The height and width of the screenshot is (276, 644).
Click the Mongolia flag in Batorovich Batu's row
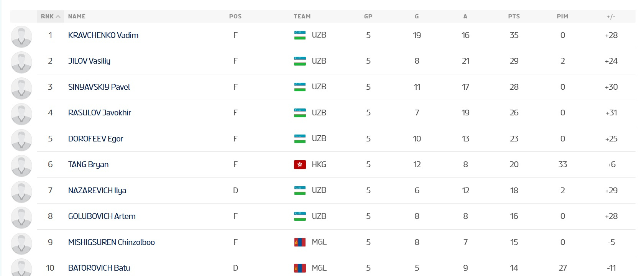300,268
